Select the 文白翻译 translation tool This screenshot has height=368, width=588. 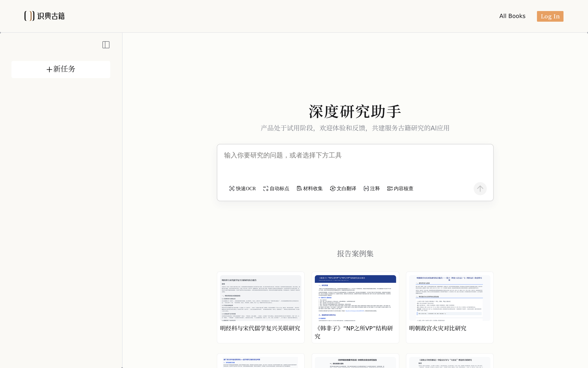(x=343, y=189)
